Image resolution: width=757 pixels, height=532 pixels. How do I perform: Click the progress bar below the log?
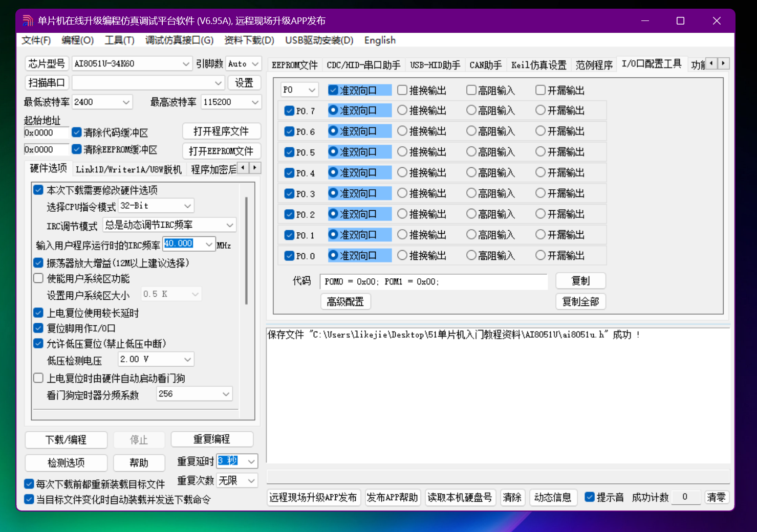coord(498,476)
